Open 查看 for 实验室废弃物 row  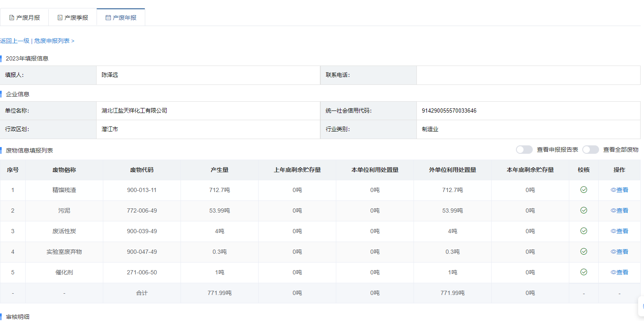(x=619, y=252)
